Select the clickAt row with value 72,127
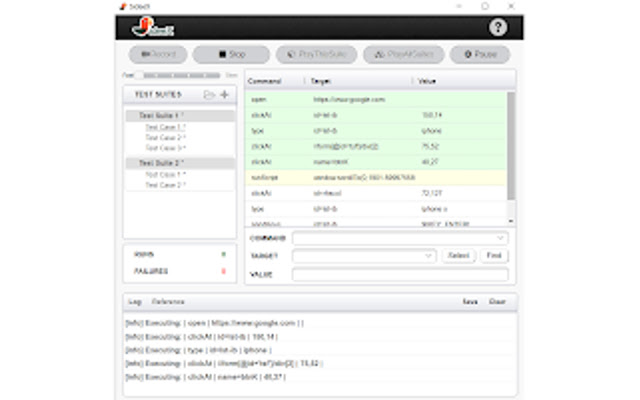Viewport: 640px width, 400px height. [x=376, y=193]
